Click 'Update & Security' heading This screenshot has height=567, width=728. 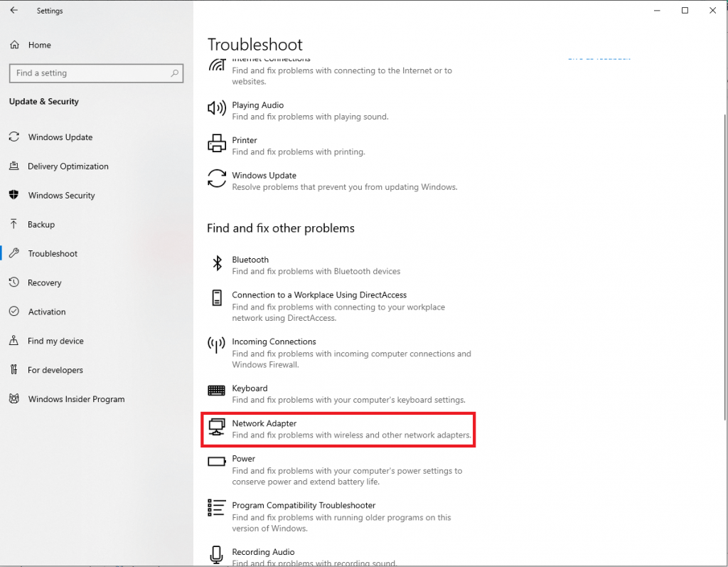[x=44, y=101]
